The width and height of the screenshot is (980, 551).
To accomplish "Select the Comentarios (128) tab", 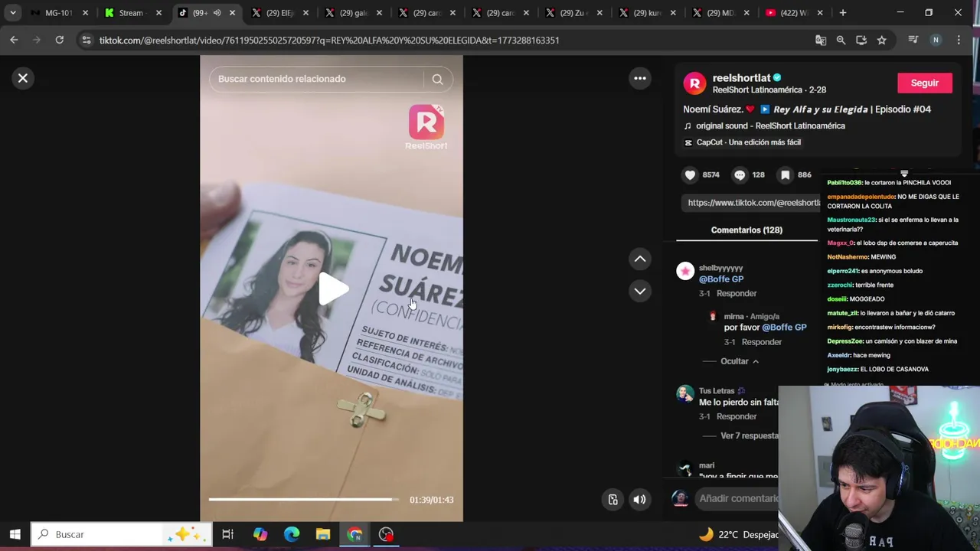I will pyautogui.click(x=746, y=230).
